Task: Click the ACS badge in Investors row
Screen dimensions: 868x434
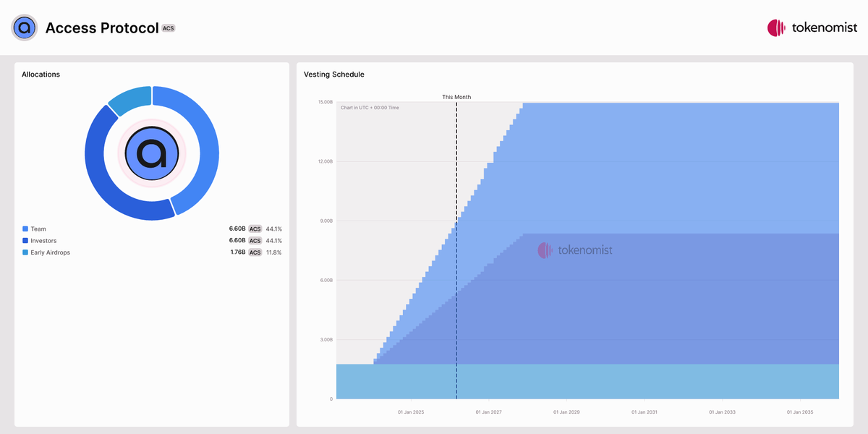Action: click(x=255, y=241)
